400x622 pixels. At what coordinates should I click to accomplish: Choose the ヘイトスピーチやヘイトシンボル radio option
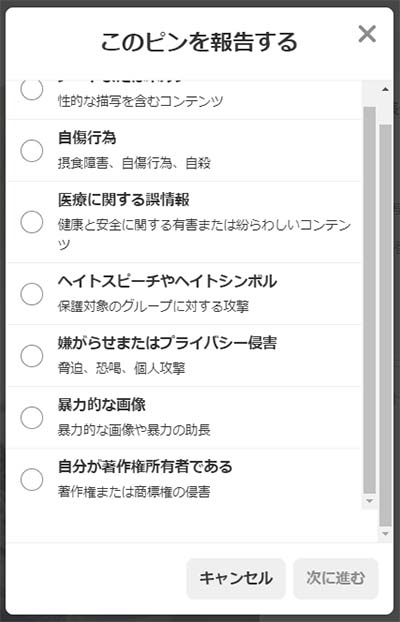[x=32, y=294]
